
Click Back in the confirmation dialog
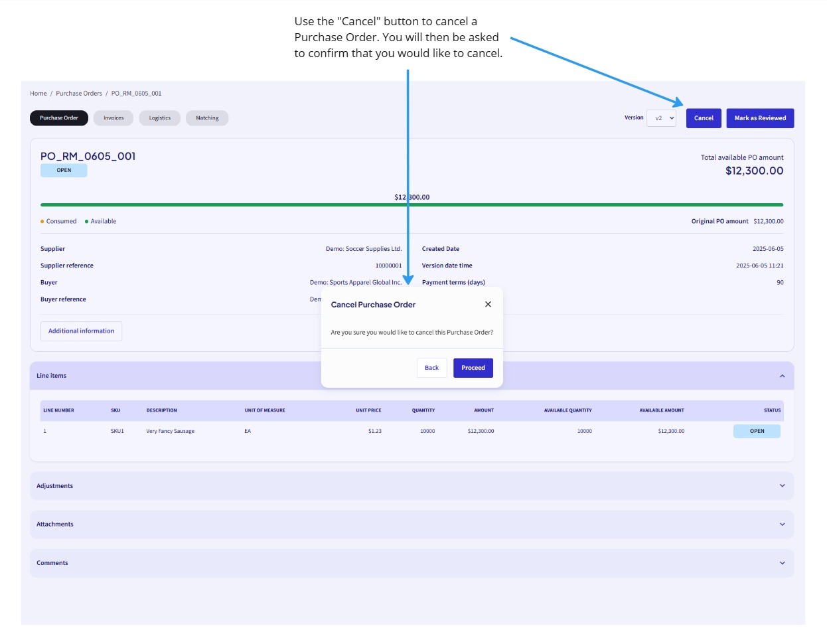pos(431,367)
